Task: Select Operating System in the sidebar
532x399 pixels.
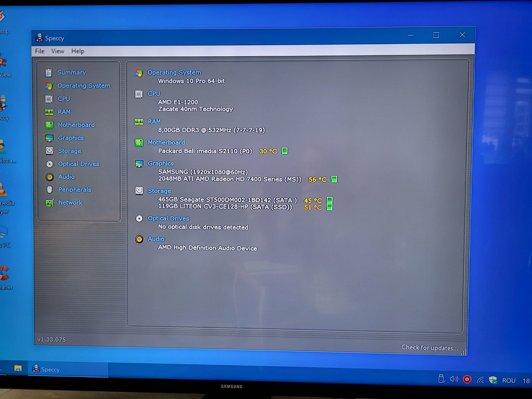Action: (x=84, y=86)
